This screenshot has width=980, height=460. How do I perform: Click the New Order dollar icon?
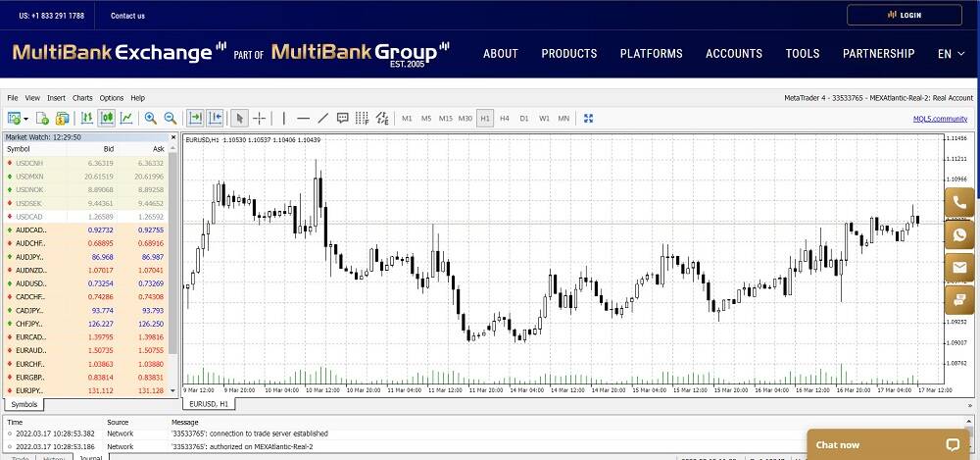[63, 118]
